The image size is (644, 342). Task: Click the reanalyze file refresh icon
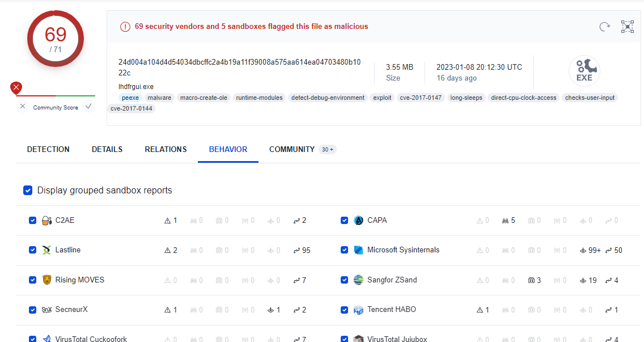point(605,27)
